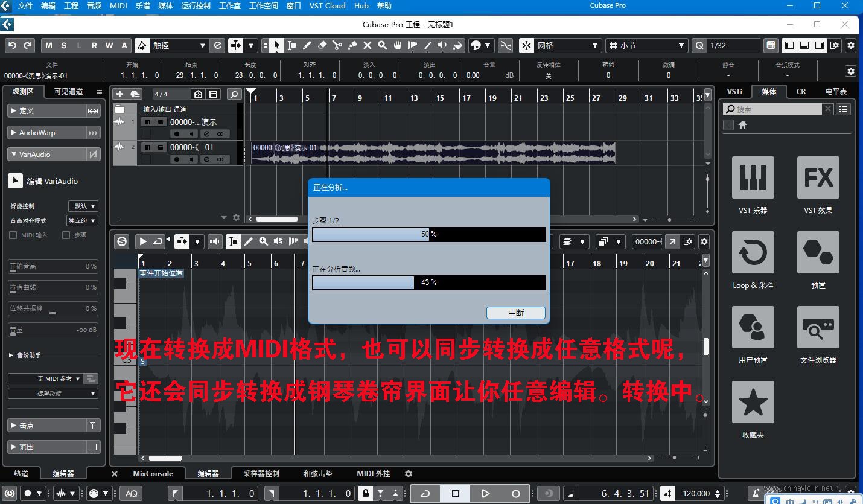Click the add track plus button
The width and height of the screenshot is (863, 504).
(119, 94)
